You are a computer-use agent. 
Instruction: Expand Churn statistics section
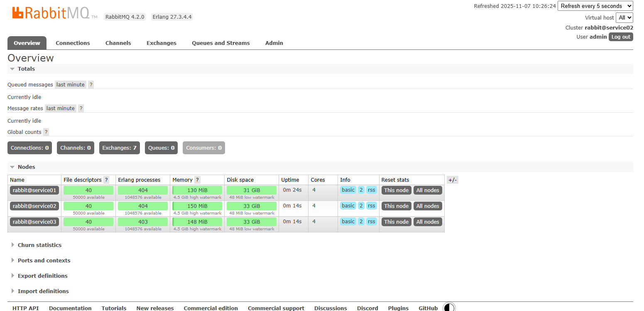click(x=39, y=245)
